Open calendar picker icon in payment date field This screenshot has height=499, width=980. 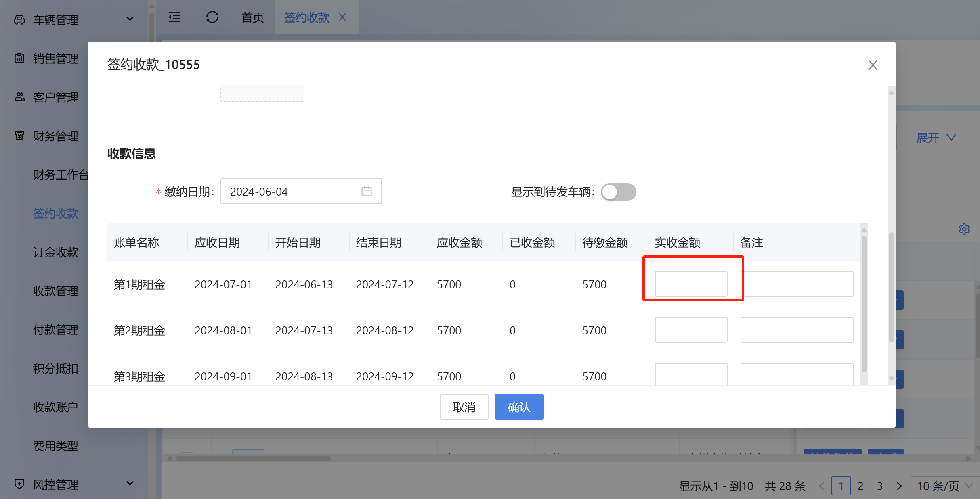[366, 191]
